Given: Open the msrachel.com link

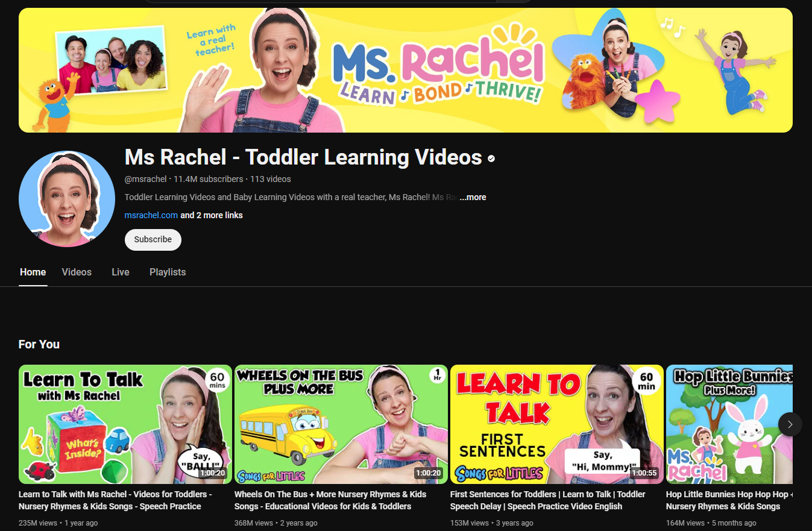Looking at the screenshot, I should coord(151,215).
